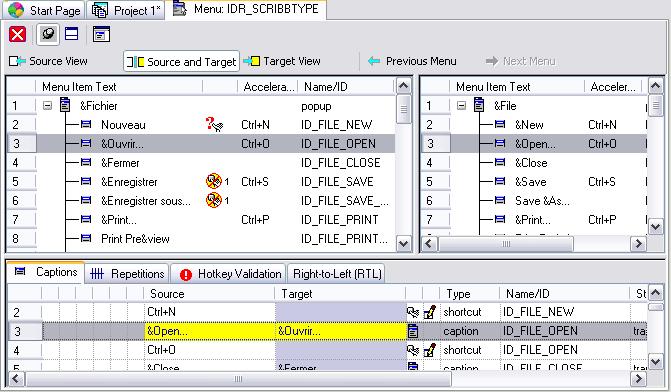Click the error icon on &Enregistrer row

(x=214, y=181)
